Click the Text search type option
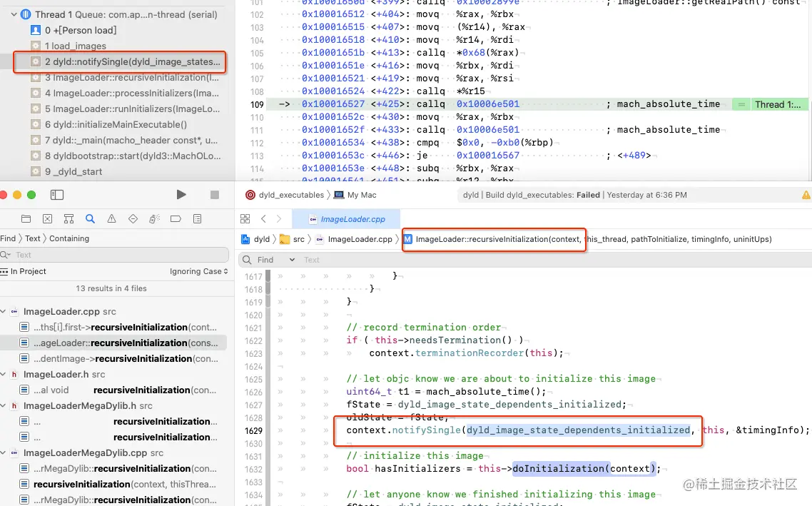The width and height of the screenshot is (812, 506). point(33,238)
